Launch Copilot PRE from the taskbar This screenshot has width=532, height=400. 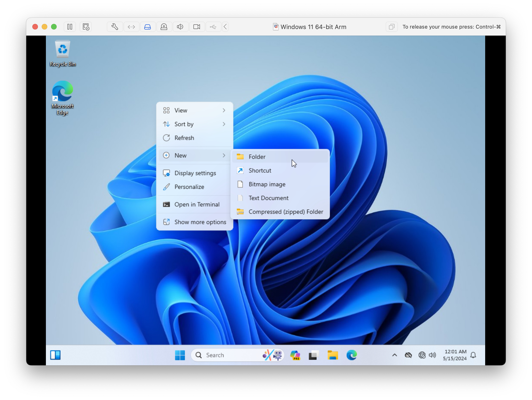[x=295, y=355]
